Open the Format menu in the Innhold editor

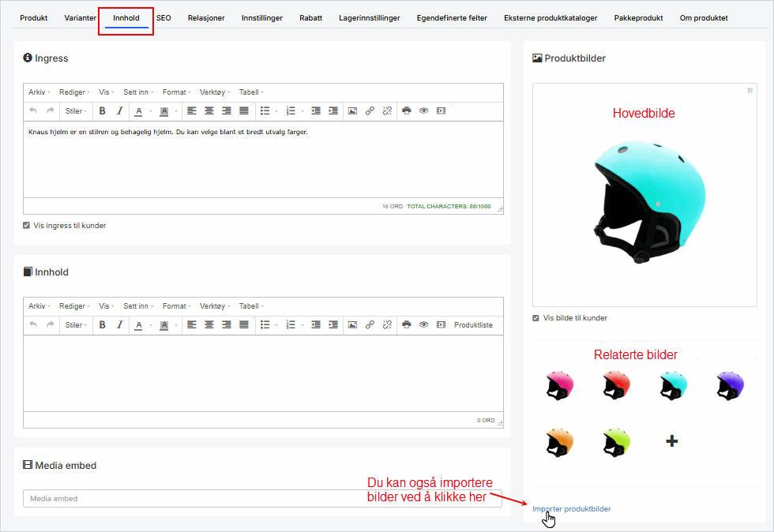pos(175,305)
